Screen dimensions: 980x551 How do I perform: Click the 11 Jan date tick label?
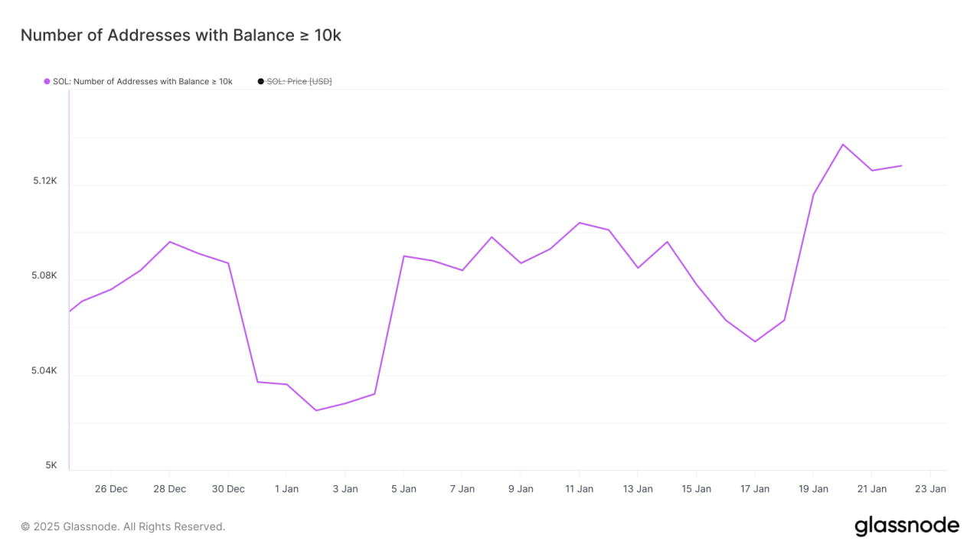[579, 489]
